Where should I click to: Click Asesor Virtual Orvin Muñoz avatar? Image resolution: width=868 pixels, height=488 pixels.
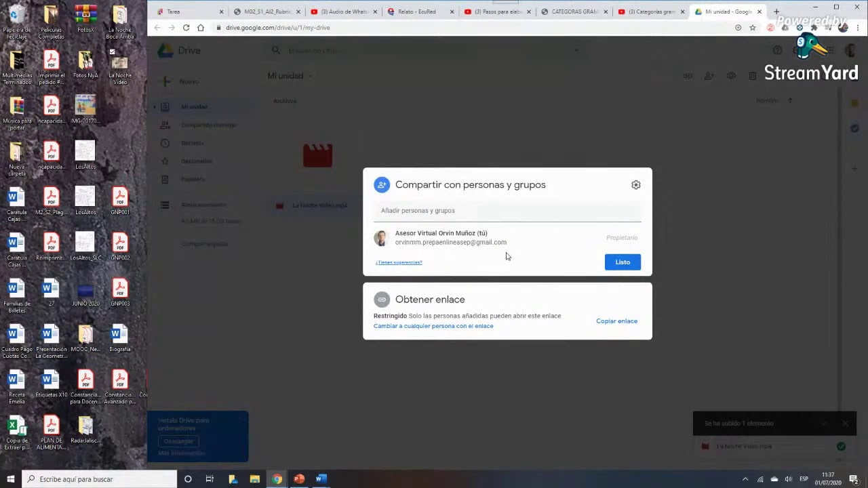381,238
